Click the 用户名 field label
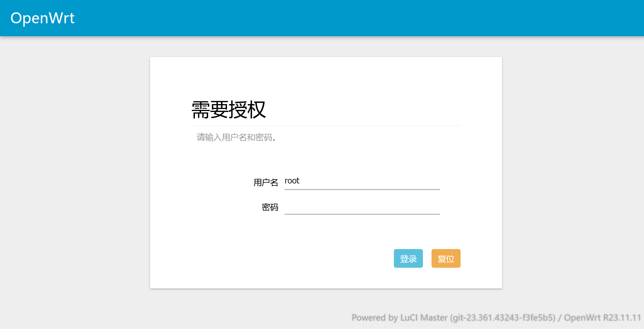 click(266, 182)
